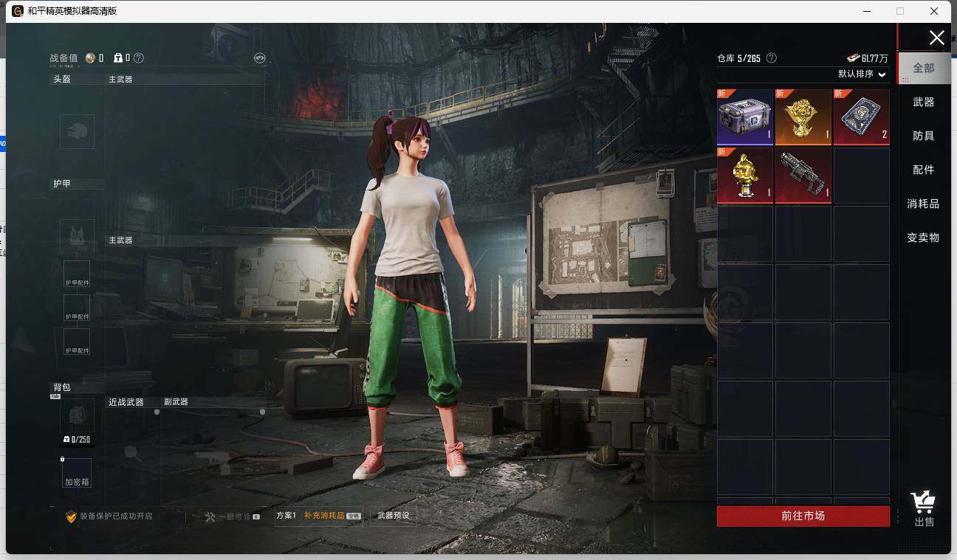Switch to the 全部 category tab
Image resolution: width=957 pixels, height=560 pixels.
pyautogui.click(x=924, y=68)
